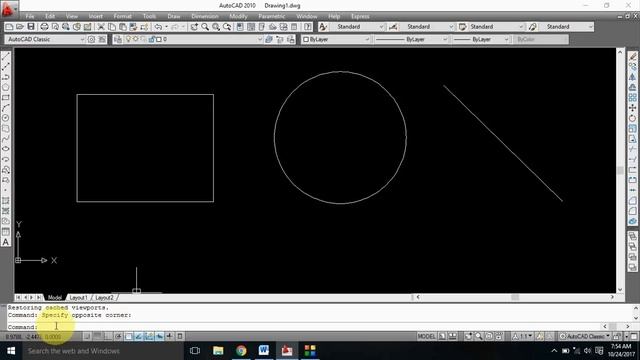Click the Zoom Realtime magnifier icon
This screenshot has width=640, height=360.
coord(205,27)
